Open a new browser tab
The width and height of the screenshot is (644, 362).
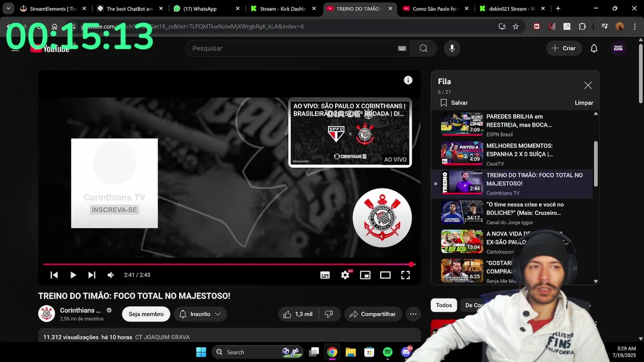[x=558, y=9]
